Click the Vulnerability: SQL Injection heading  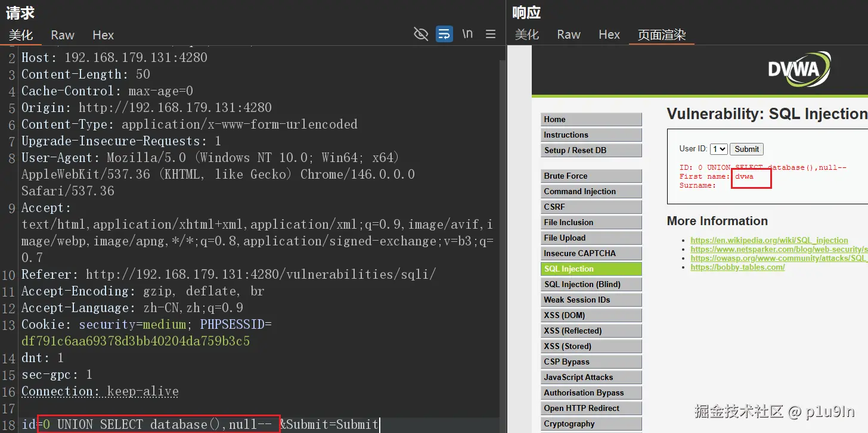pyautogui.click(x=767, y=114)
